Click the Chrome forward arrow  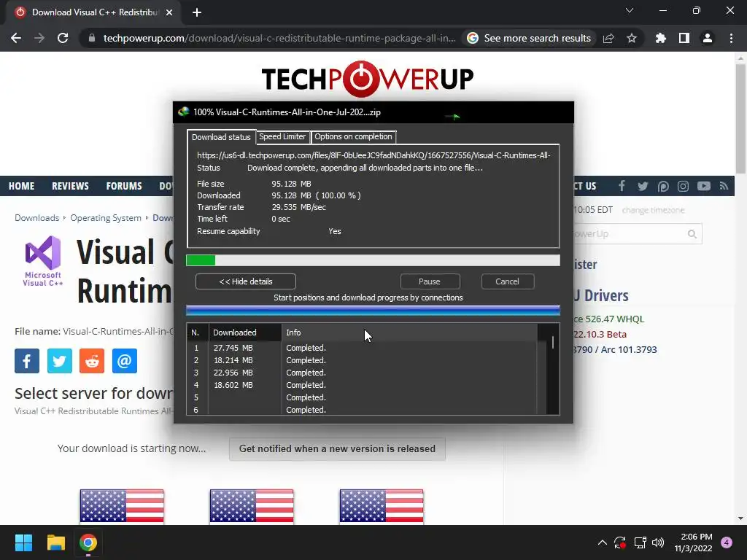39,38
